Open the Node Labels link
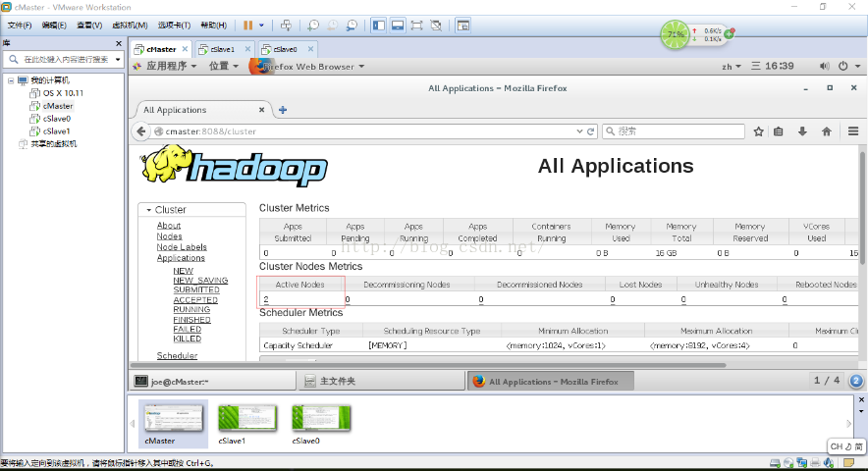Image resolution: width=868 pixels, height=471 pixels. click(x=182, y=247)
